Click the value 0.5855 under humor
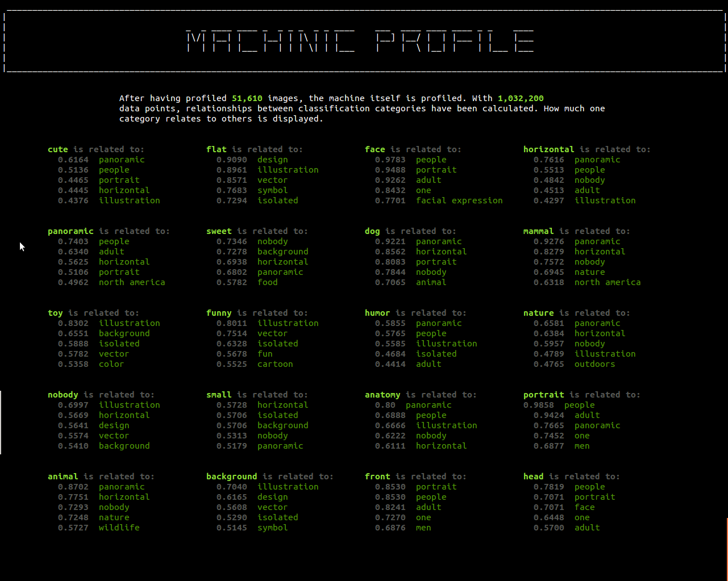Viewport: 728px width, 581px height. click(x=390, y=323)
